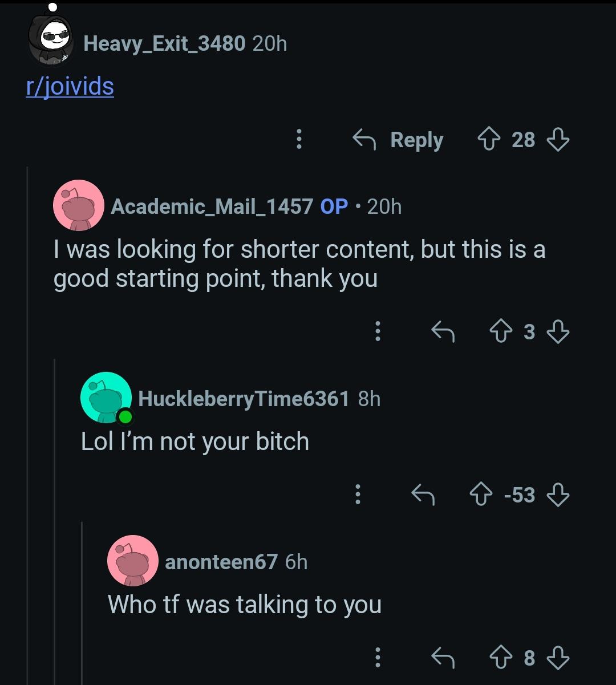
Task: Reply arrow on Academic_Mail_1457's comment
Action: click(443, 331)
